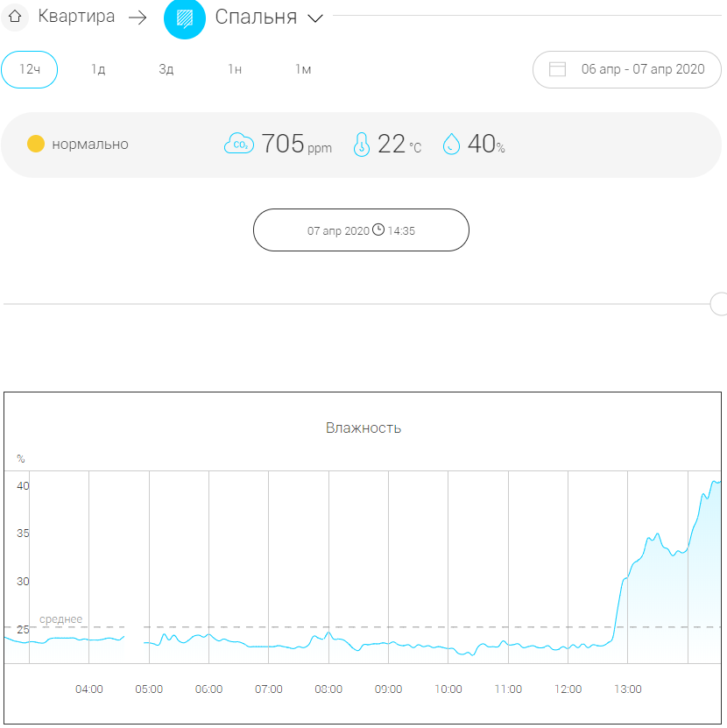Click the blue Спальня room icon
Image resolution: width=727 pixels, height=728 pixels.
point(185,18)
